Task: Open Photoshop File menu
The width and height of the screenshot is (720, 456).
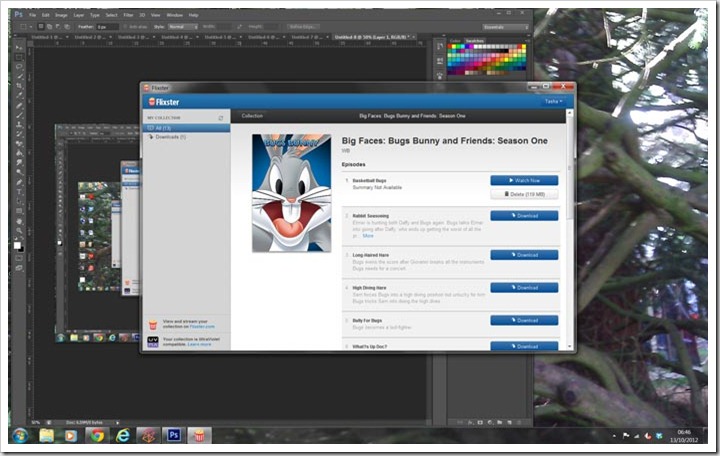Action: click(x=33, y=15)
